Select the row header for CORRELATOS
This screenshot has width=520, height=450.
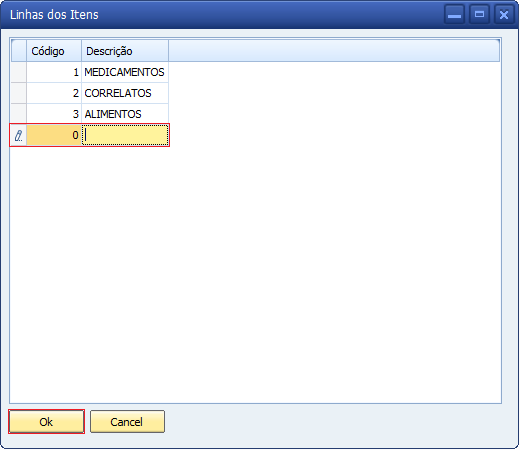point(19,93)
